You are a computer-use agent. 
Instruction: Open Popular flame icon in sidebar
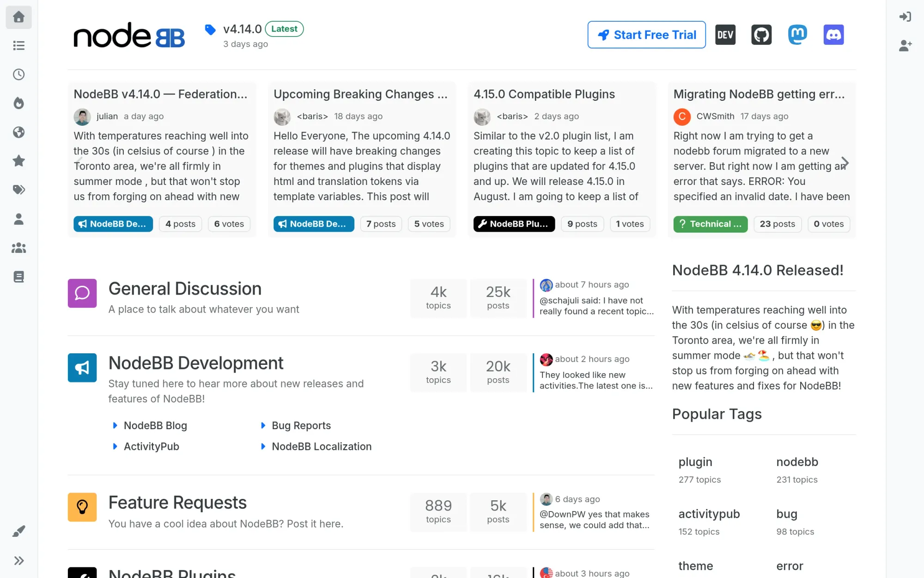(18, 103)
